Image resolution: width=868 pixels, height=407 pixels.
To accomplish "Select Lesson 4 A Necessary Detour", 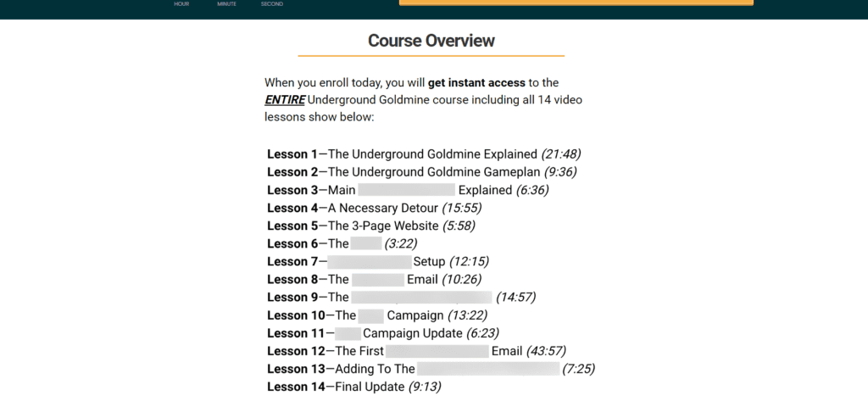I will tap(374, 209).
